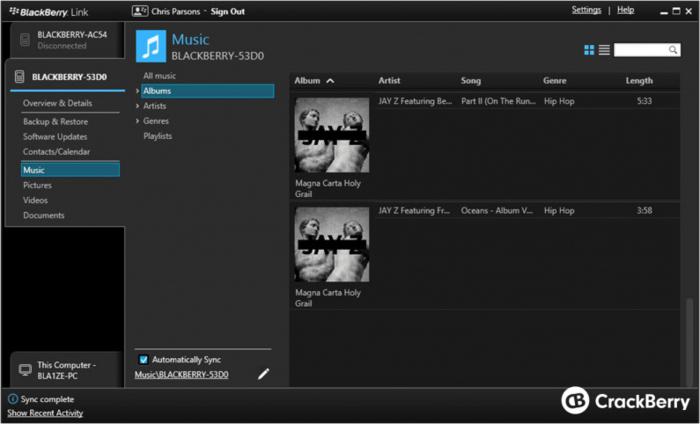The height and width of the screenshot is (424, 700).
Task: Click the JAY Z Featuring Be... artist cell
Action: click(415, 101)
